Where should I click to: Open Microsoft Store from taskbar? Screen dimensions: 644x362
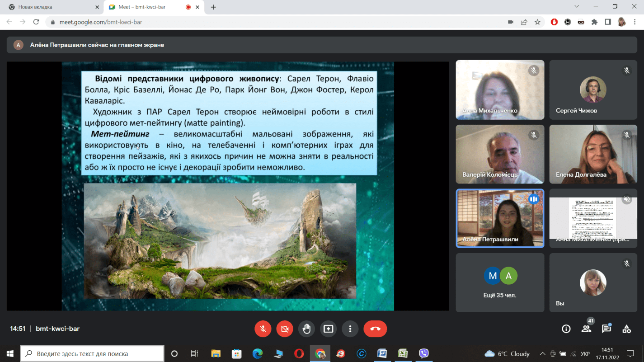click(x=236, y=353)
